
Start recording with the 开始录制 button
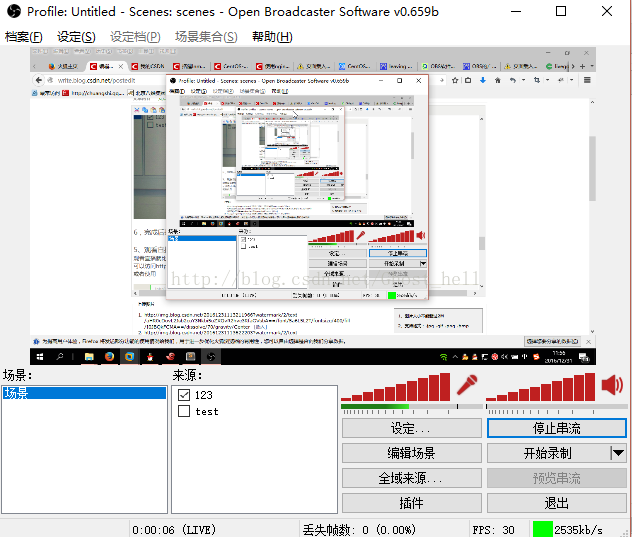point(548,453)
